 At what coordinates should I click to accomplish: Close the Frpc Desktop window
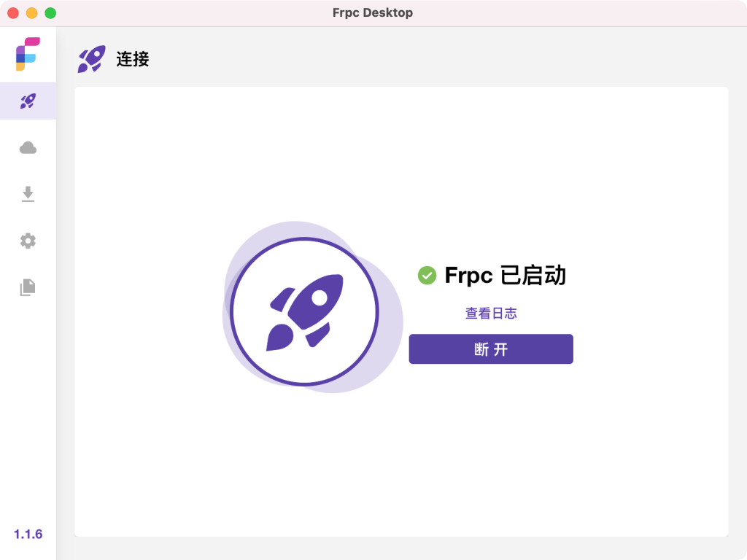(x=13, y=13)
